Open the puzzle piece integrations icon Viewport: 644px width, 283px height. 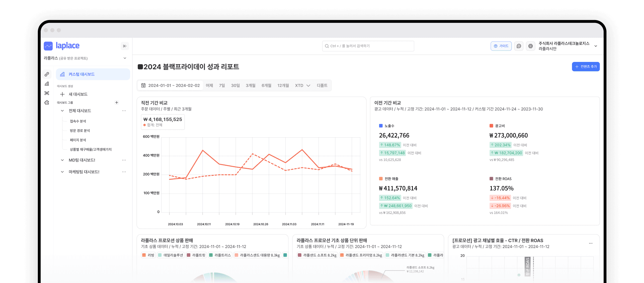pyautogui.click(x=47, y=102)
